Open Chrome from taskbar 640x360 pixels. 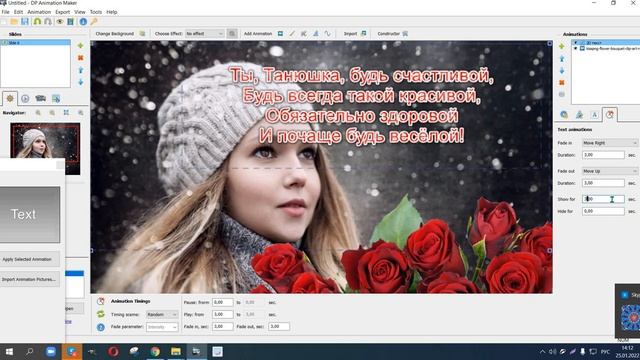click(x=155, y=351)
